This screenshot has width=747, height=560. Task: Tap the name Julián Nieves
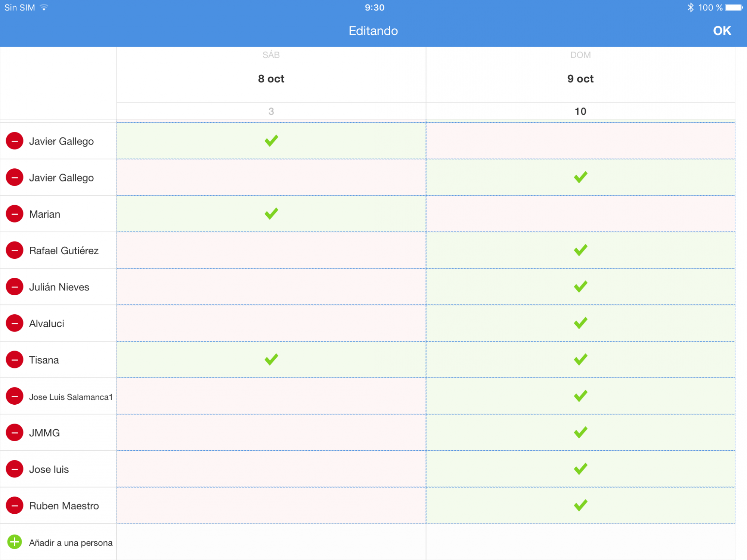(59, 287)
